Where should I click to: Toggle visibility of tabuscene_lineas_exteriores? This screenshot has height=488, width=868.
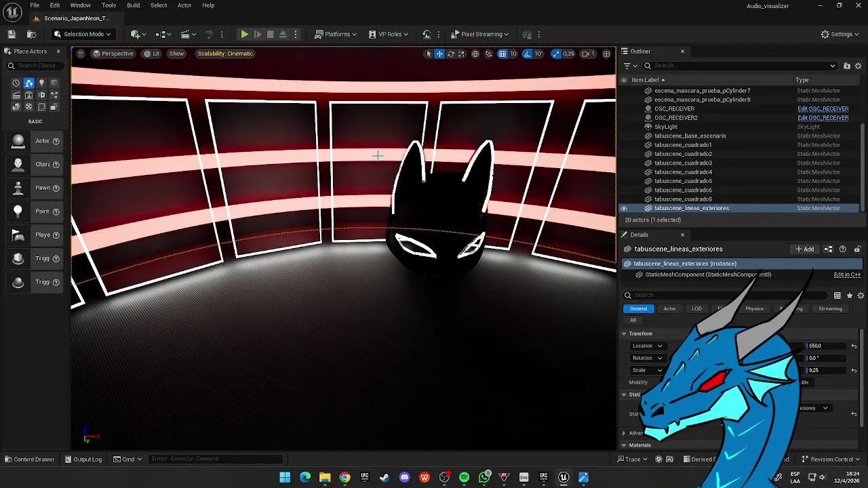(x=624, y=208)
